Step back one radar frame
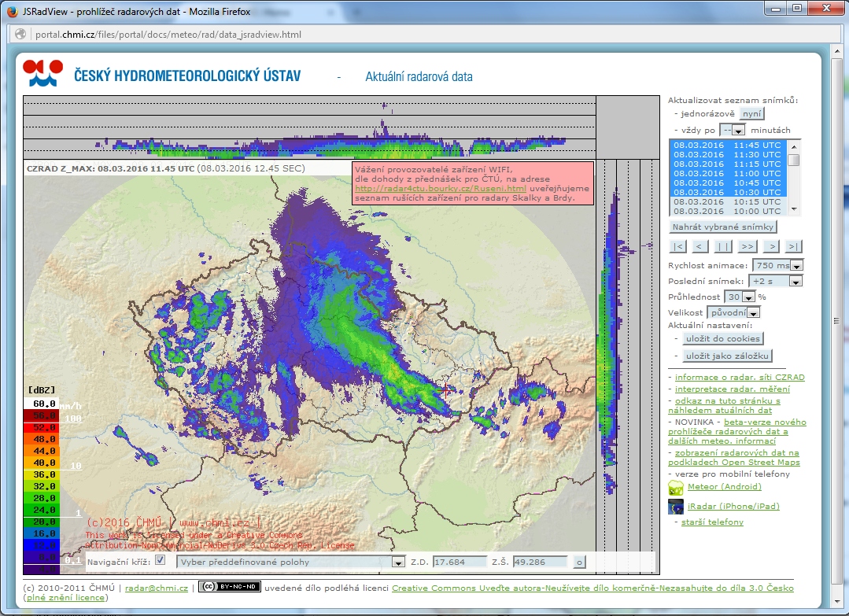The image size is (849, 616). 701,246
